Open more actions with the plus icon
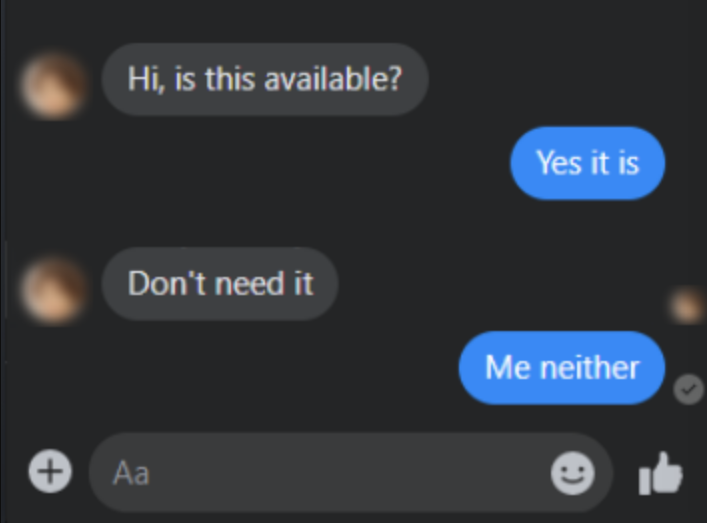Image resolution: width=707 pixels, height=523 pixels. [x=50, y=471]
